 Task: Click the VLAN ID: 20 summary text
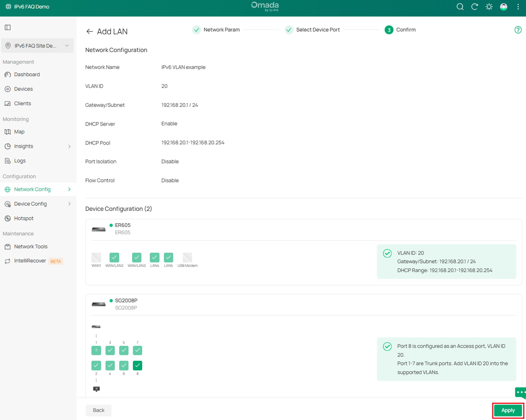click(x=410, y=253)
